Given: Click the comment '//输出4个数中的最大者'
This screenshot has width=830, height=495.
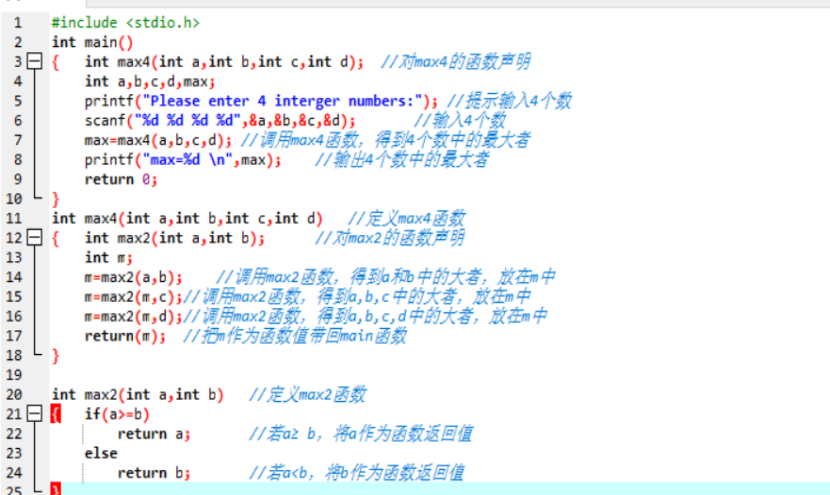Looking at the screenshot, I should (x=402, y=160).
